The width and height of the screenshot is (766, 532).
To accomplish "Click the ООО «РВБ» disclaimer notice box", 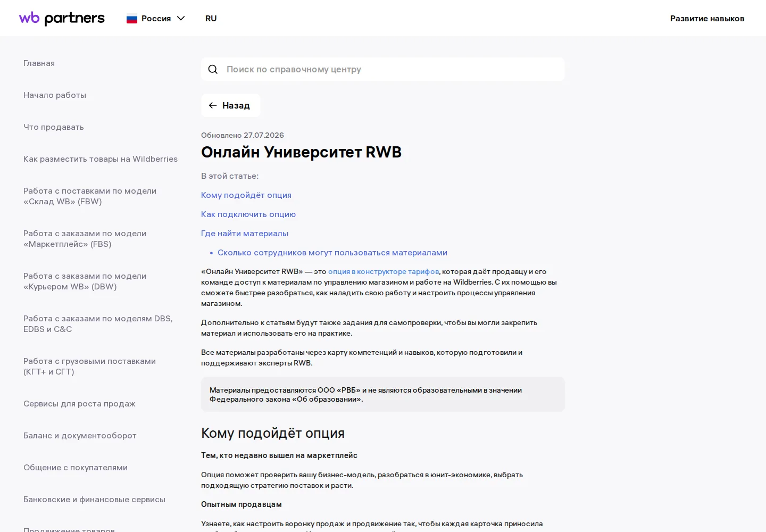I will point(383,394).
